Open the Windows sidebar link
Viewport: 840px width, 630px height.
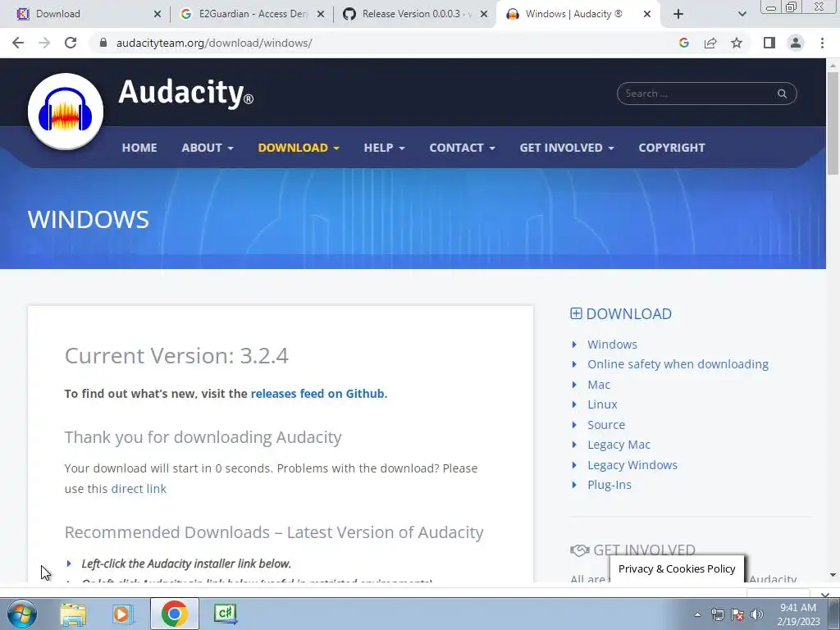click(612, 345)
